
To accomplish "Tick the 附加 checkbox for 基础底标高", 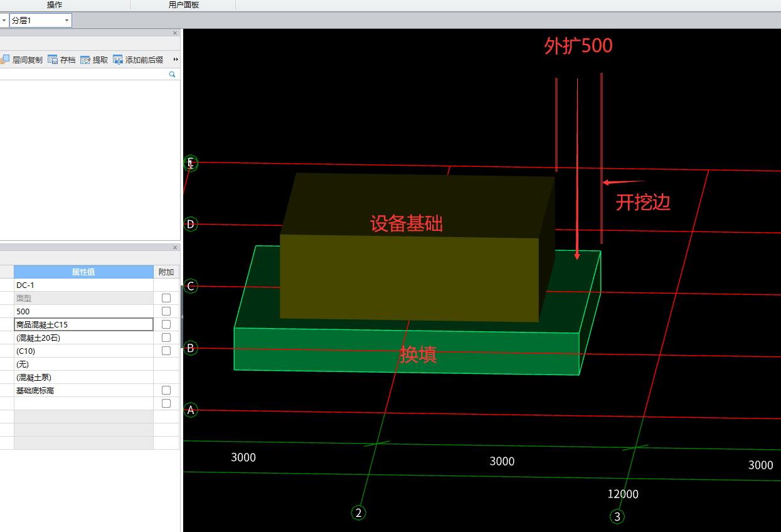I will (166, 390).
